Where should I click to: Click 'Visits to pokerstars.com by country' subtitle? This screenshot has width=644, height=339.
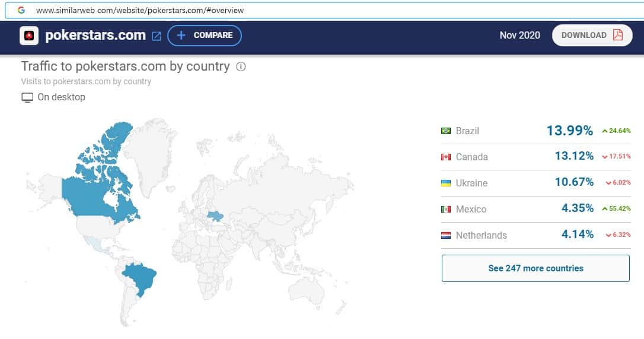(x=86, y=81)
